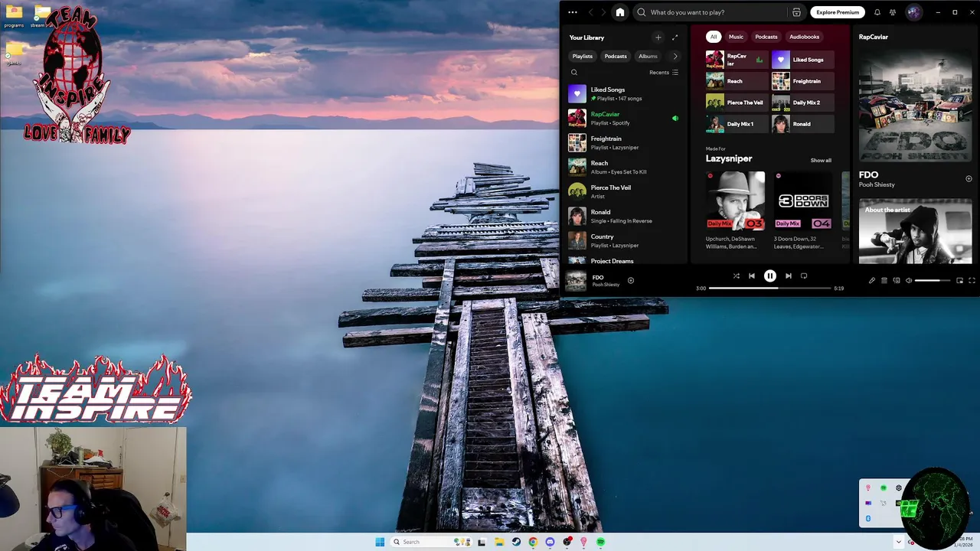Open Discord from the taskbar
Viewport: 980px width, 551px height.
point(550,542)
